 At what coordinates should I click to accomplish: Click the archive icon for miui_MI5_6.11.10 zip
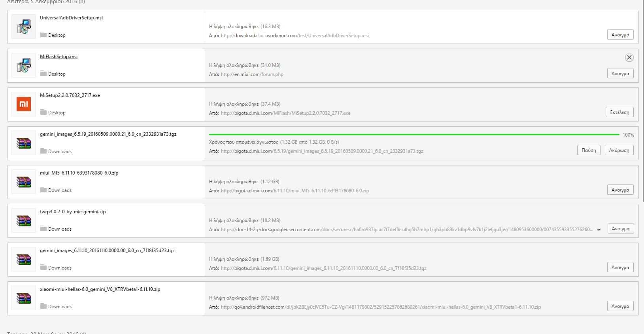pyautogui.click(x=24, y=182)
